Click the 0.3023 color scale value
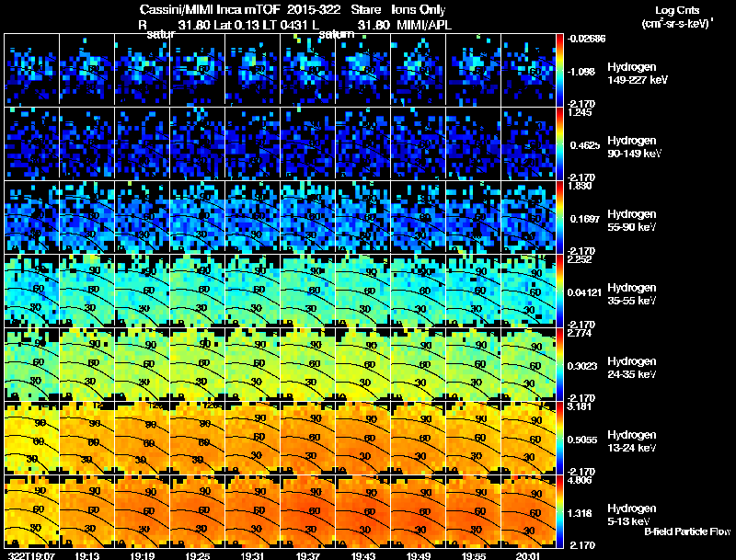This screenshot has height=560, width=736. [x=584, y=366]
